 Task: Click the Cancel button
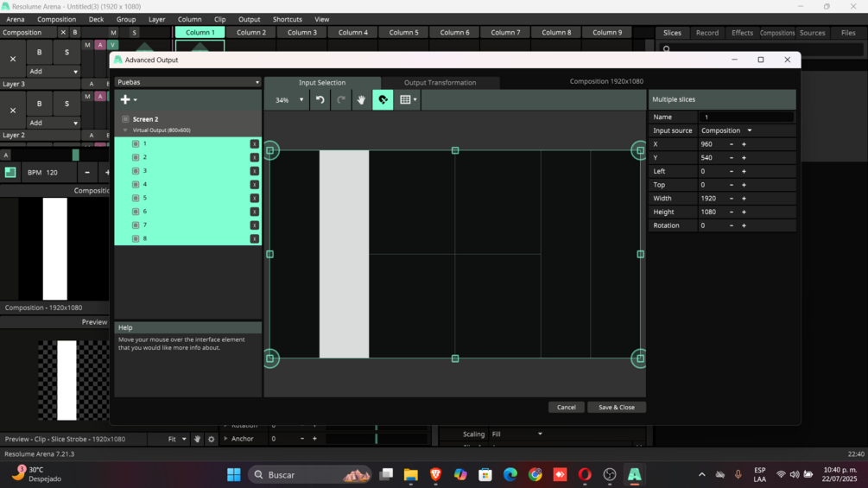[566, 407]
